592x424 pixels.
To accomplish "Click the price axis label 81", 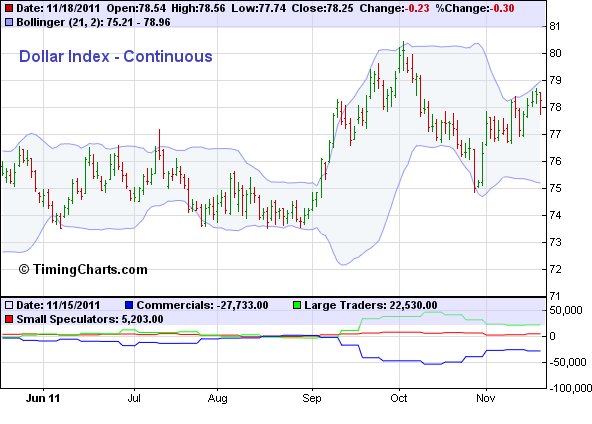I will coord(555,26).
